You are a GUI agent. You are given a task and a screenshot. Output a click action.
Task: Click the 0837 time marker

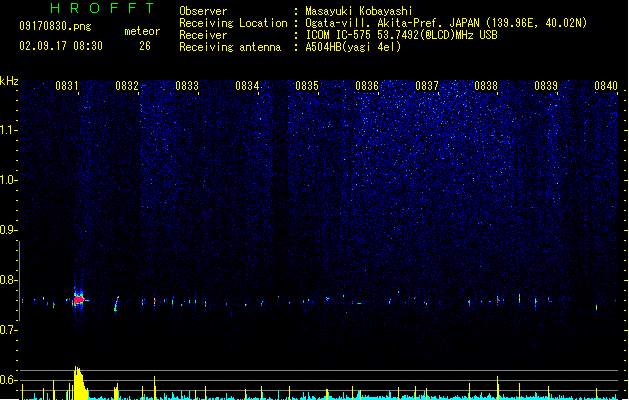tap(427, 86)
